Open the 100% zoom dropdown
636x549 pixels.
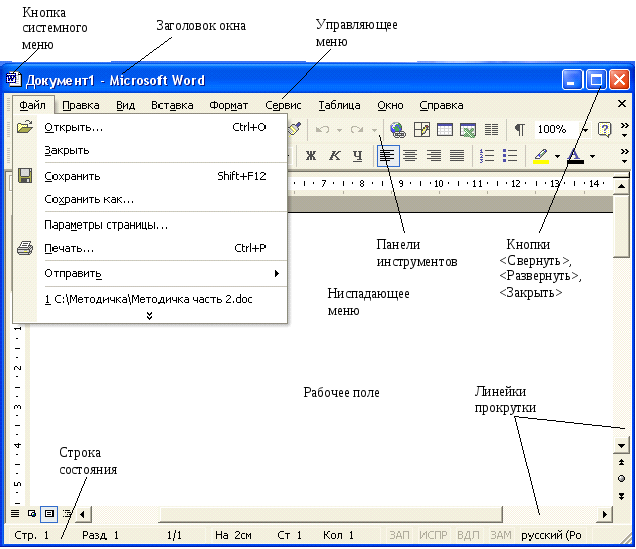585,130
